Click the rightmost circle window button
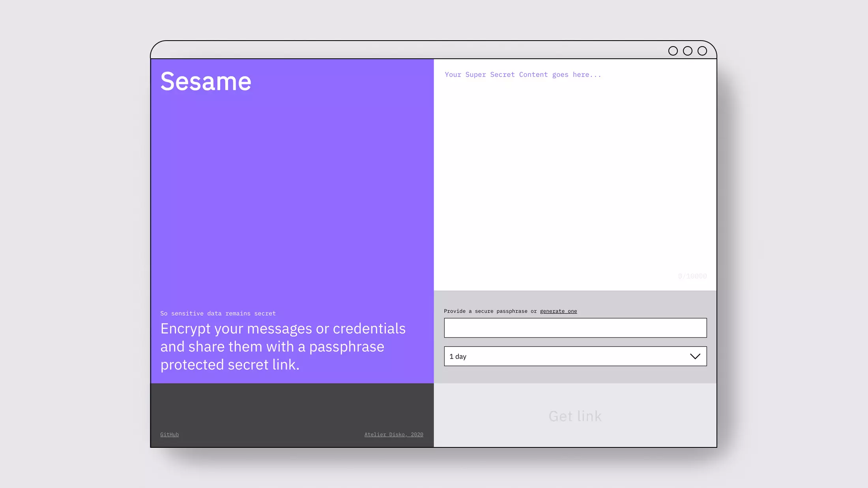868x488 pixels. [702, 51]
